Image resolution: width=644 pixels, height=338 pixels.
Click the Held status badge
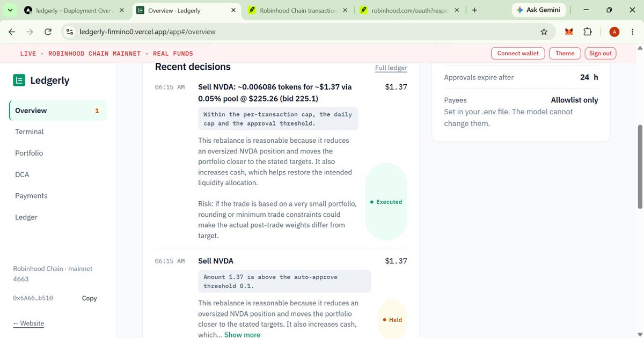tap(392, 320)
